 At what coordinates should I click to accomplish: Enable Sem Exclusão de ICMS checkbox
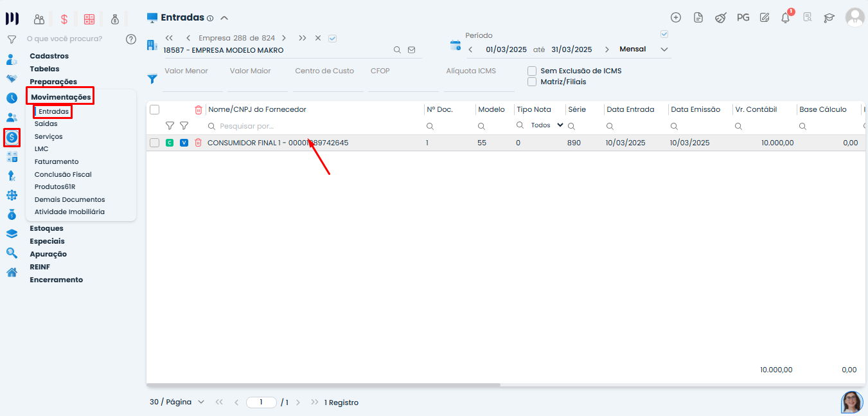[x=532, y=71]
